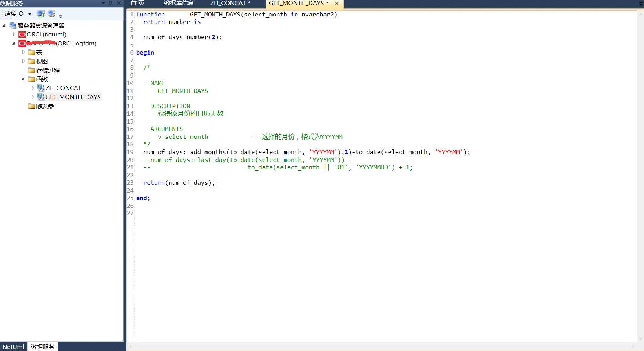The width and height of the screenshot is (644, 351).
Task: Click 'v_select_month' on line 17
Action: tap(183, 137)
